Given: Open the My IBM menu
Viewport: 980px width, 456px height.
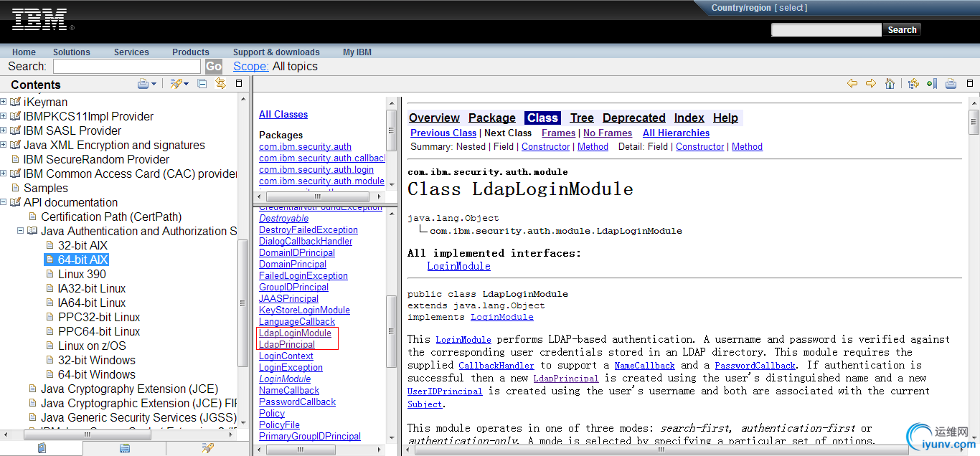Looking at the screenshot, I should click(x=357, y=52).
